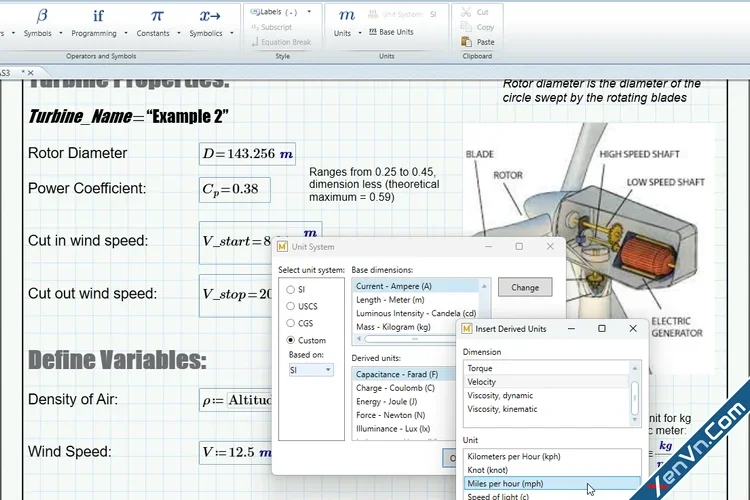Expand the Constants dropdown arrow
750x500 pixels.
tap(178, 33)
